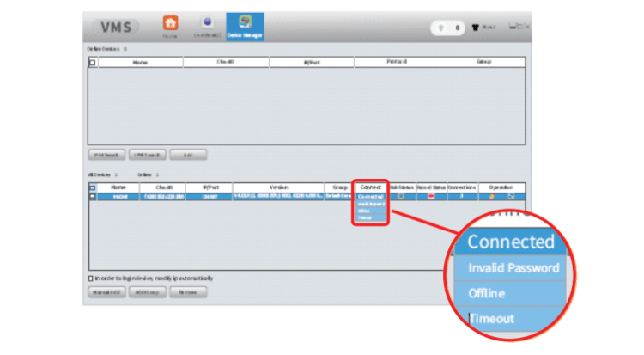
Task: Tick the select-all checkbox in All Devices header
Action: point(93,187)
